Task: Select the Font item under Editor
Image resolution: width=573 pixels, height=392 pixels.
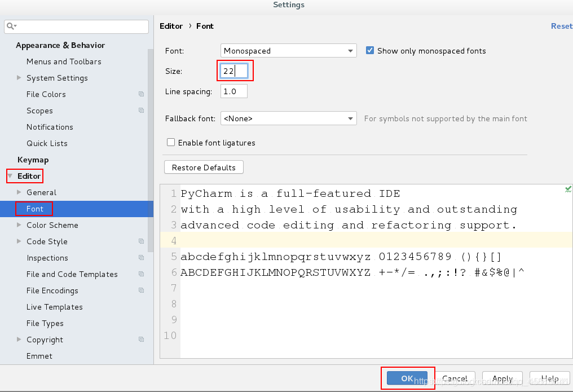Action: point(35,209)
